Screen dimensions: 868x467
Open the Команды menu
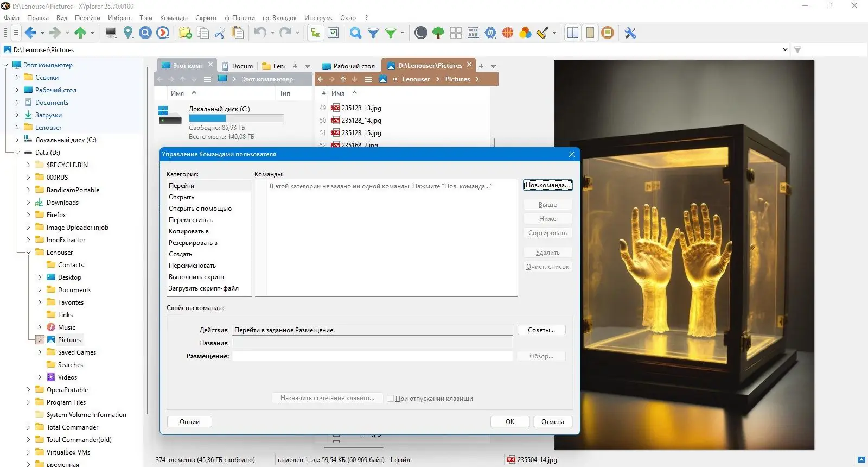tap(174, 18)
